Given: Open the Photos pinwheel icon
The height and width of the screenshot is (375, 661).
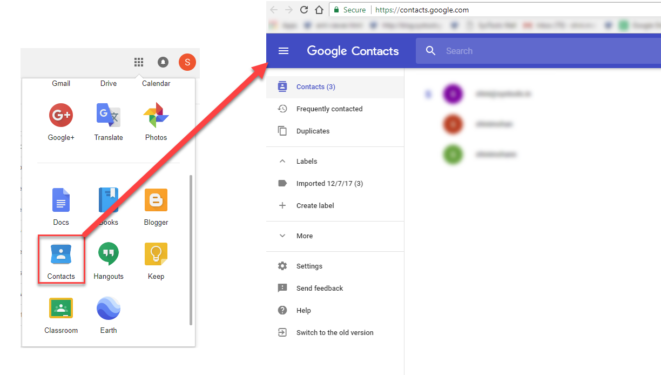Looking at the screenshot, I should (156, 115).
